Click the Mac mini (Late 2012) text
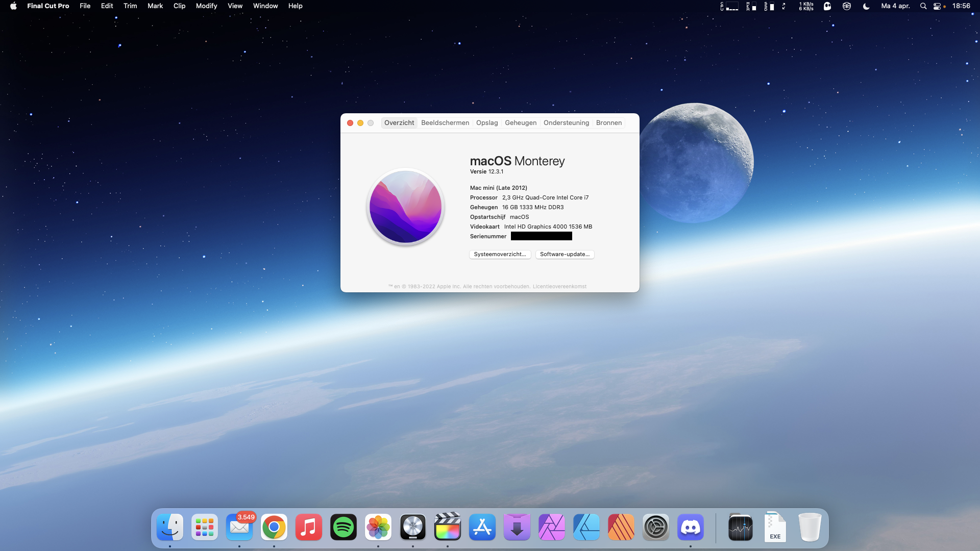Viewport: 980px width, 551px height. (499, 188)
